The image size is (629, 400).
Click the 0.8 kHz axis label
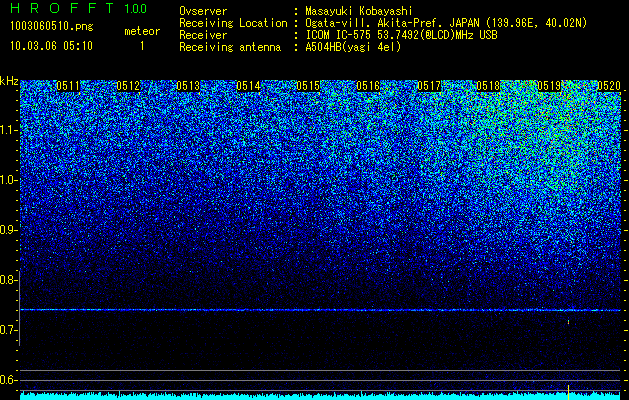[9, 280]
